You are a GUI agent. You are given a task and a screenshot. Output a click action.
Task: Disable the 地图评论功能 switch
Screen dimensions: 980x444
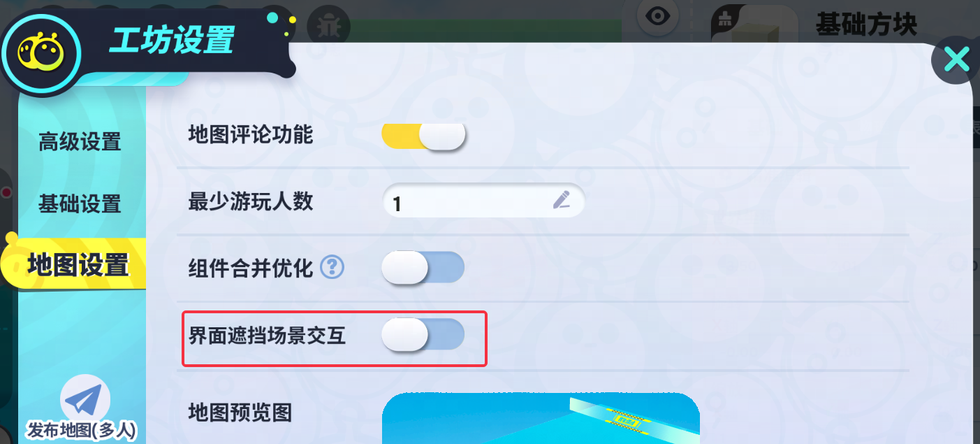423,136
